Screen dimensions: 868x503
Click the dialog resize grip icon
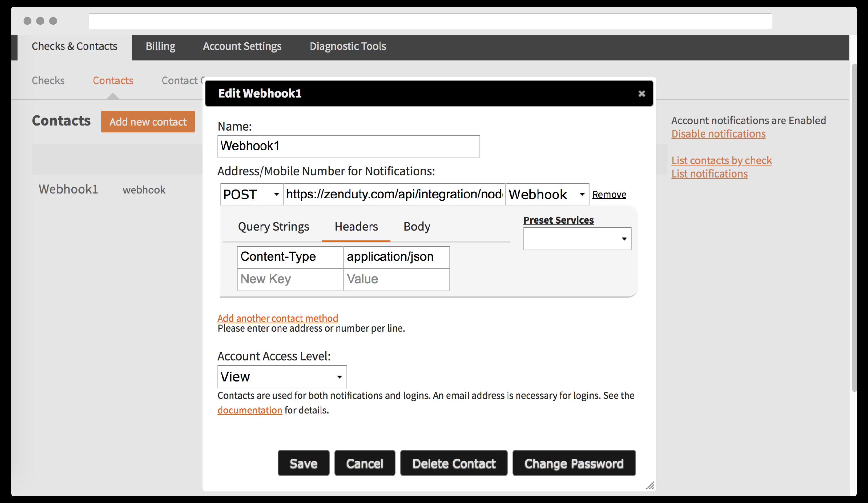click(x=650, y=486)
